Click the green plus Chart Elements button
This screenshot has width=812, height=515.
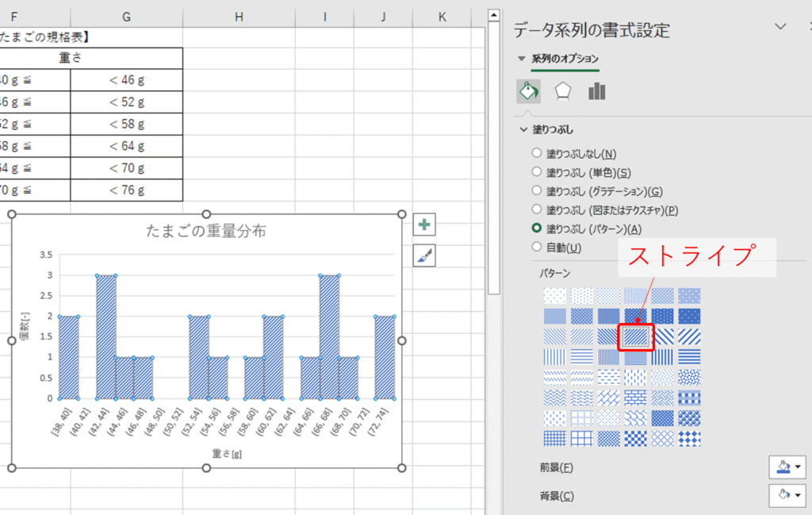coord(424,225)
